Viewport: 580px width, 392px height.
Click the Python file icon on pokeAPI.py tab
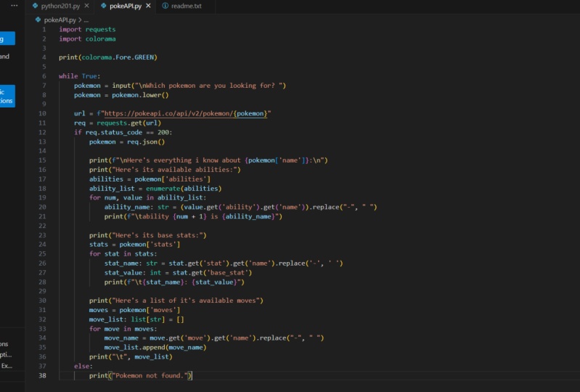click(104, 6)
